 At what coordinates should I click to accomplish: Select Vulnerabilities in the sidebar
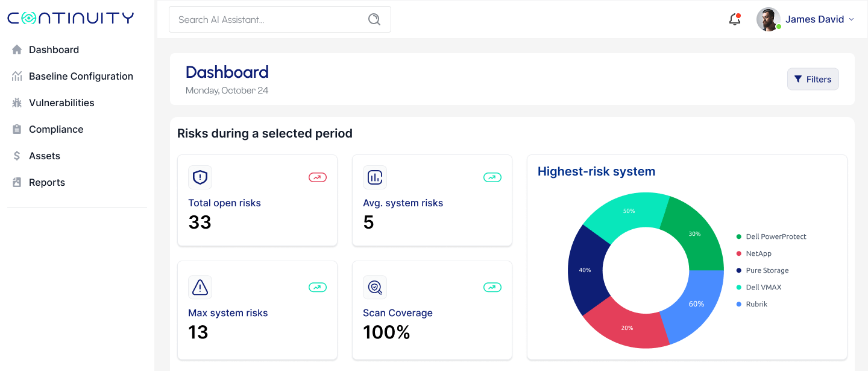point(61,103)
